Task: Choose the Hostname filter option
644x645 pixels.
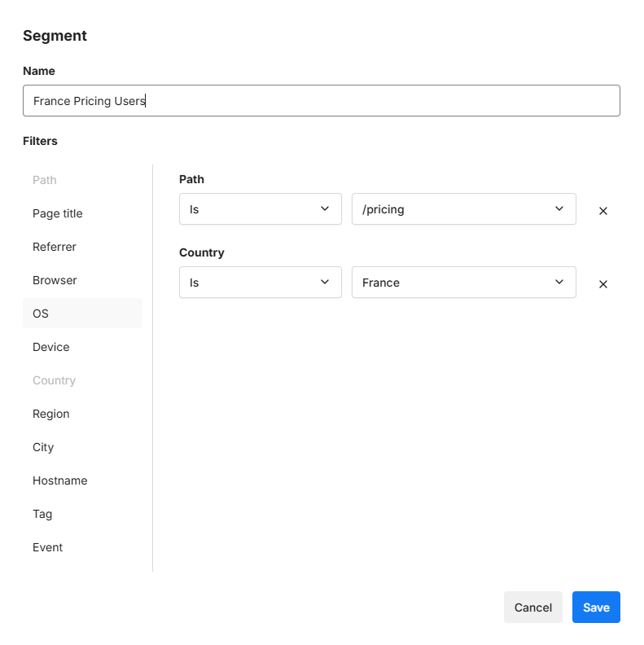Action: pyautogui.click(x=60, y=480)
